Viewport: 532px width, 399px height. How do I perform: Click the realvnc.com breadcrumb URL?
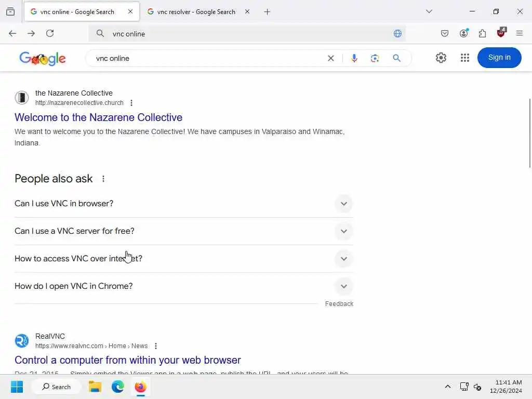tap(91, 346)
